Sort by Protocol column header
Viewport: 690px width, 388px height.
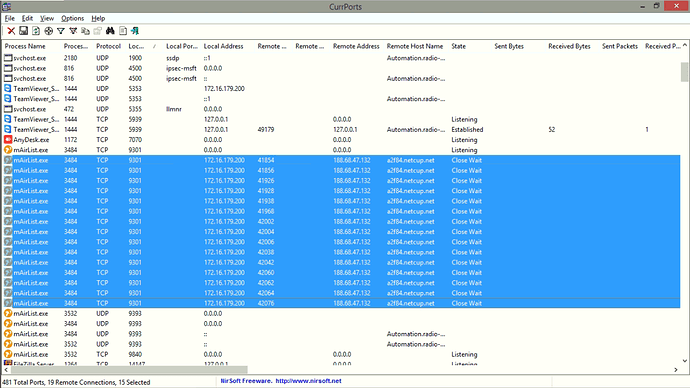(x=108, y=46)
